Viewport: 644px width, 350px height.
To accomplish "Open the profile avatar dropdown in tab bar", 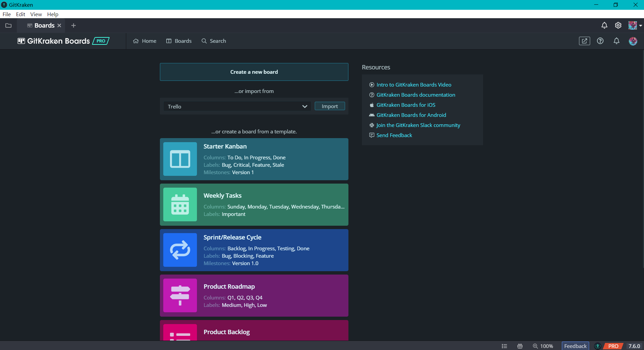I will coord(635,25).
